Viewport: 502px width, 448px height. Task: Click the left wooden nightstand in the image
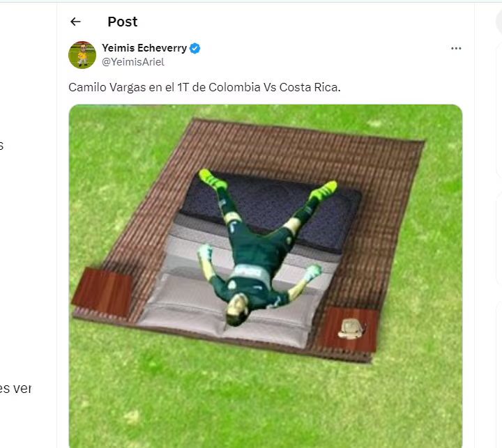pyautogui.click(x=102, y=292)
